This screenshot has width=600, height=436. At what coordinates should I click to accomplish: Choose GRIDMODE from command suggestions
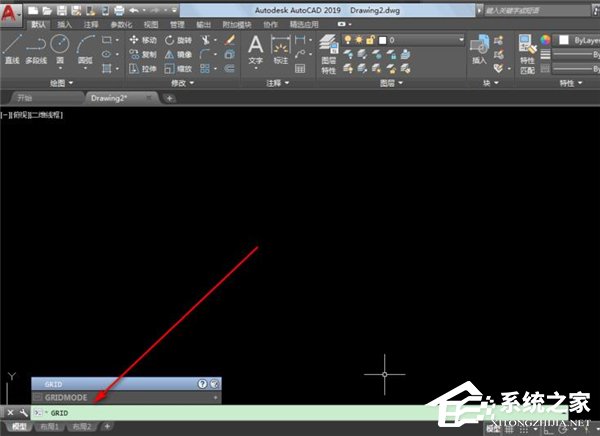(x=126, y=398)
